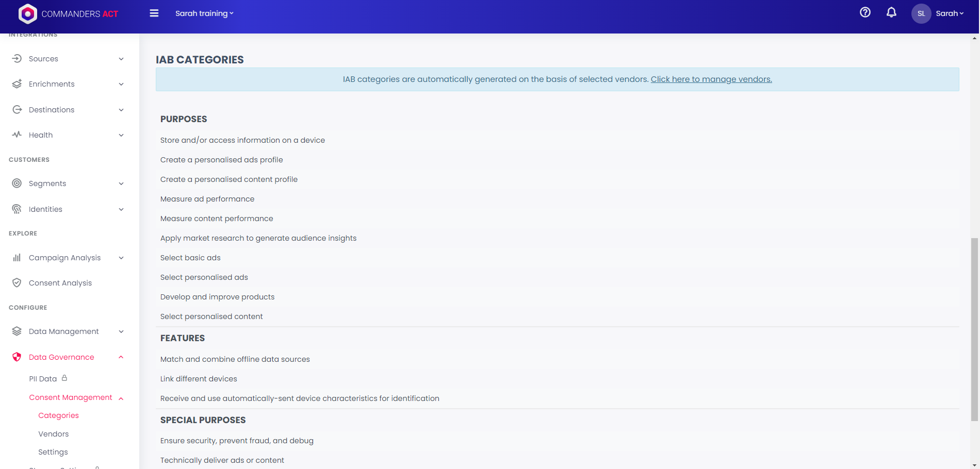980x469 pixels.
Task: Open the notifications bell
Action: tap(891, 12)
